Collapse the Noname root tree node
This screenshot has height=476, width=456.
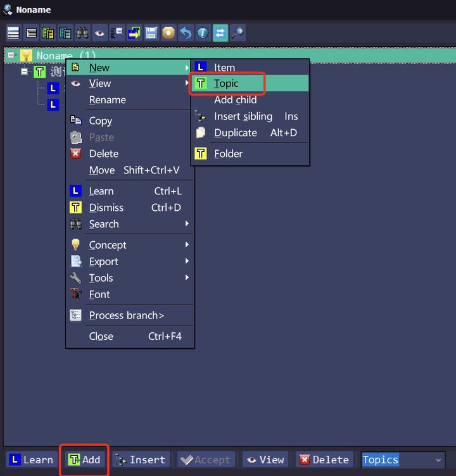click(11, 55)
